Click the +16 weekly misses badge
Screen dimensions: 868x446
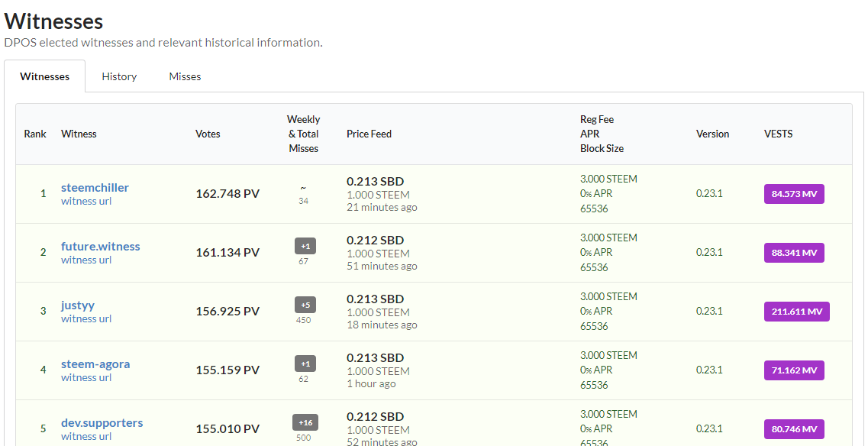pos(305,422)
